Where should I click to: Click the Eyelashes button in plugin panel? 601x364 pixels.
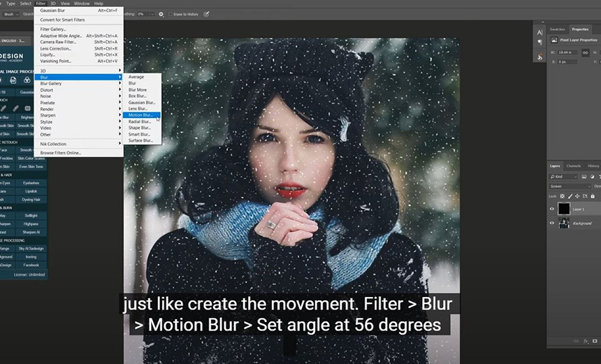pyautogui.click(x=31, y=183)
